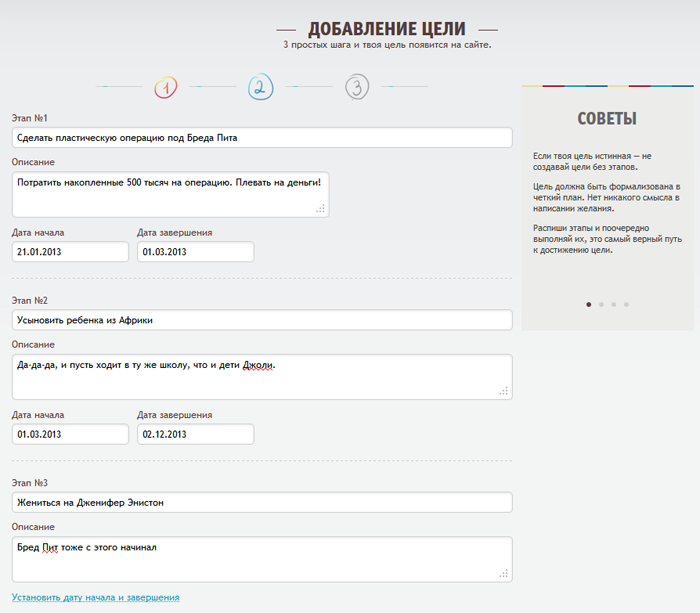Jump to step 3 circle icon
700x613 pixels.
[357, 87]
